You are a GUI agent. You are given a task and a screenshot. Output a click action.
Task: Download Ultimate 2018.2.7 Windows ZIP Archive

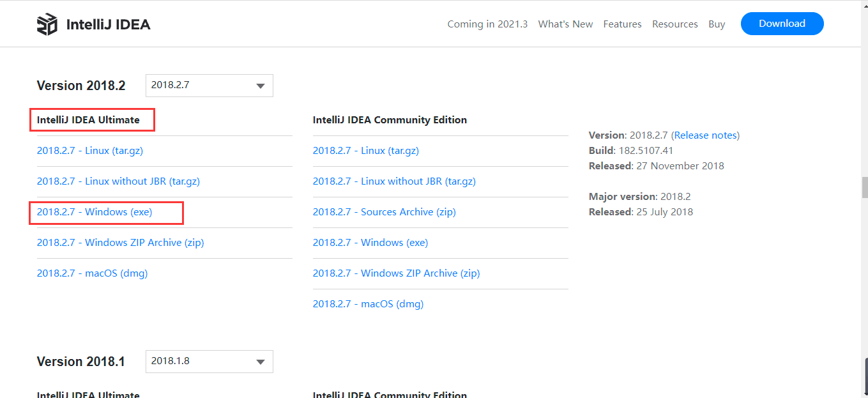pyautogui.click(x=120, y=243)
